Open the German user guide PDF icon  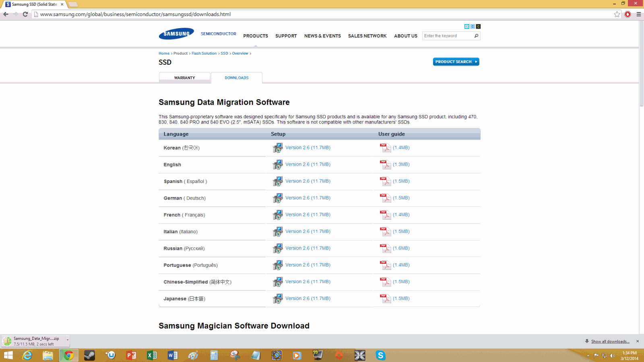pos(385,198)
